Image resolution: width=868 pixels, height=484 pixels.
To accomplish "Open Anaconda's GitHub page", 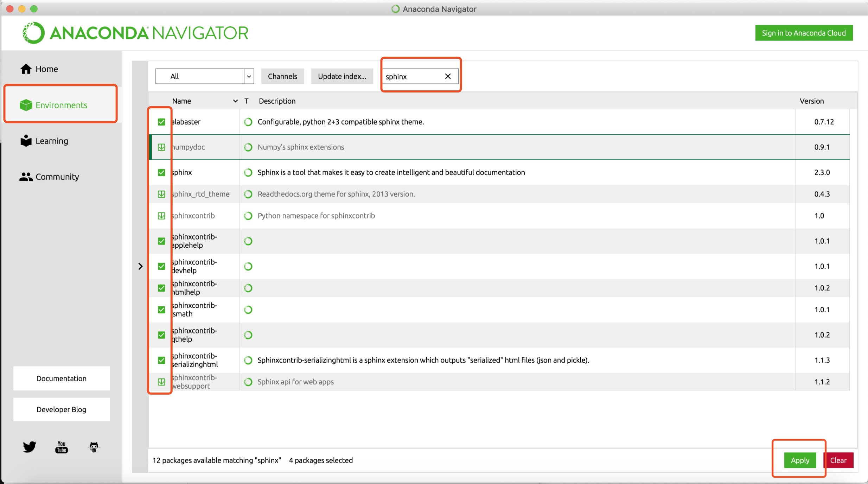I will 93,446.
